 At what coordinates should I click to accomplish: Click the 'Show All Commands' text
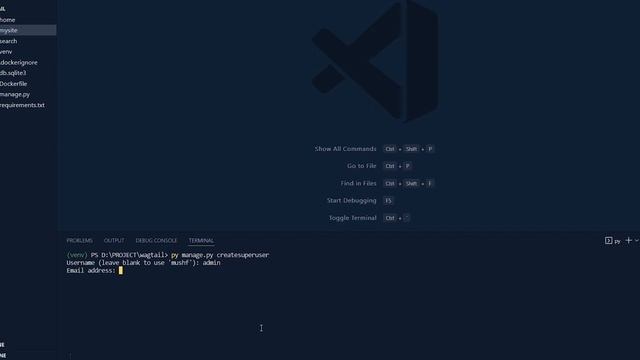click(345, 149)
